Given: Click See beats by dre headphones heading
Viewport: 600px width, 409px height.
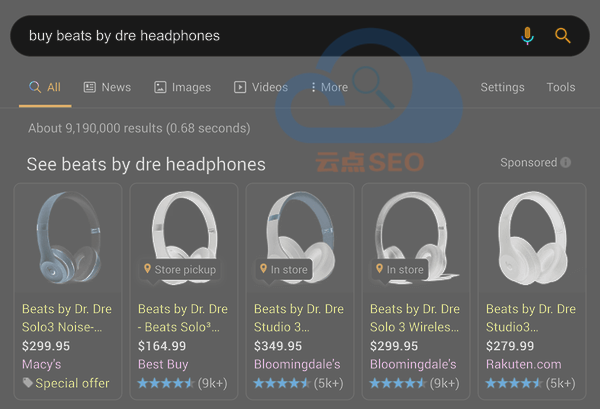Looking at the screenshot, I should [146, 165].
